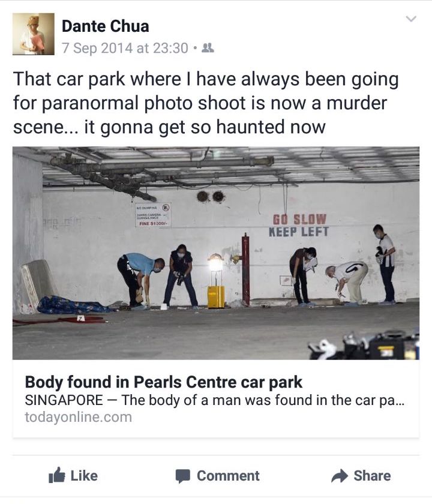Tap the GO SLOW KEEP LEFT sign in photo
The height and width of the screenshot is (504, 432).
click(x=299, y=226)
